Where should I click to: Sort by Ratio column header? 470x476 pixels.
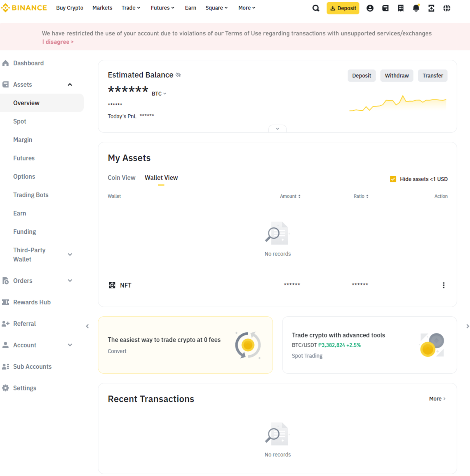click(361, 196)
